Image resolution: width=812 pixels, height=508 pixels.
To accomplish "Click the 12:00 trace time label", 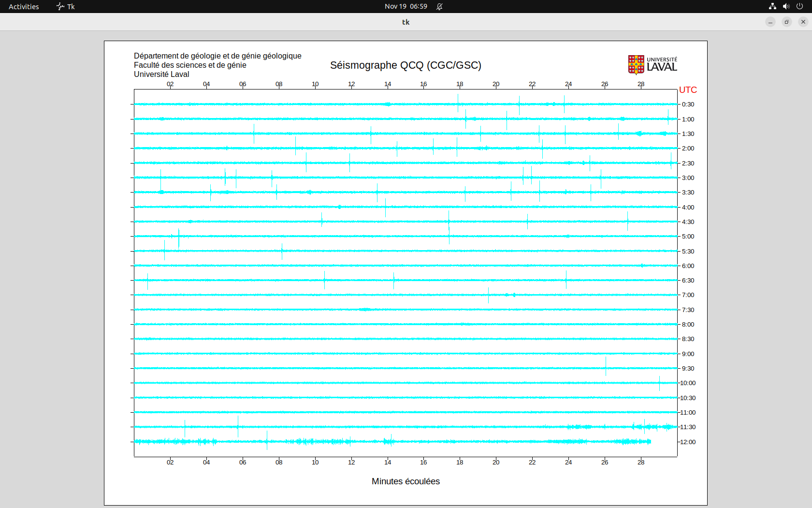I will tap(688, 442).
